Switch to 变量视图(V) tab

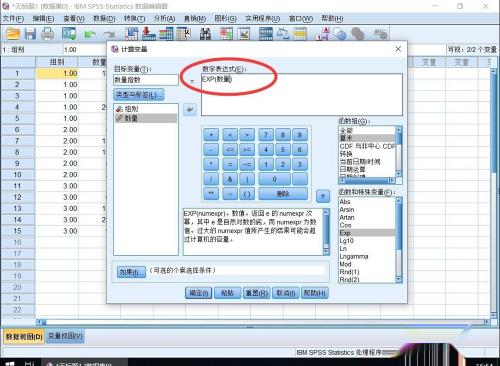(65, 336)
